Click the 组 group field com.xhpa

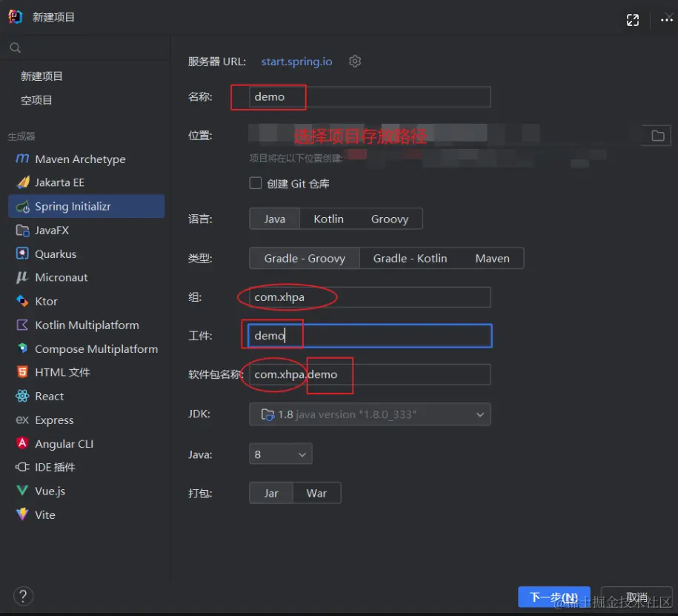[x=370, y=297]
